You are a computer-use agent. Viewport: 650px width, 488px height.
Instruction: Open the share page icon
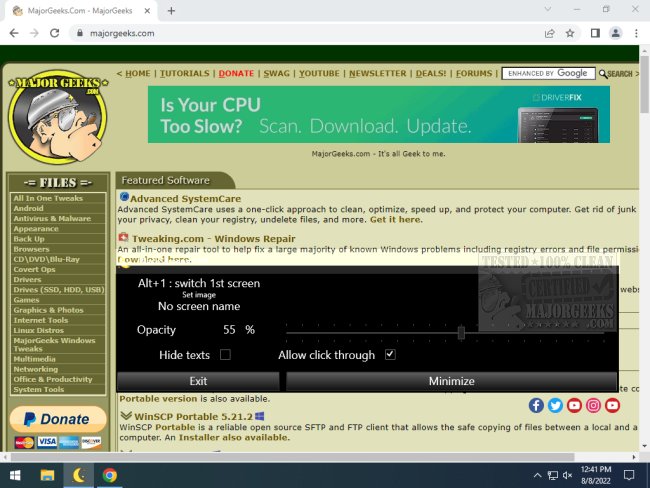550,33
